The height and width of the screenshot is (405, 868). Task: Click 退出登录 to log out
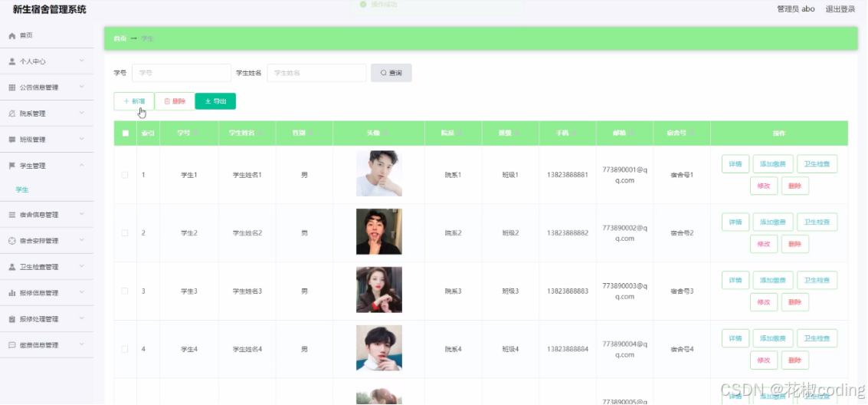840,9
